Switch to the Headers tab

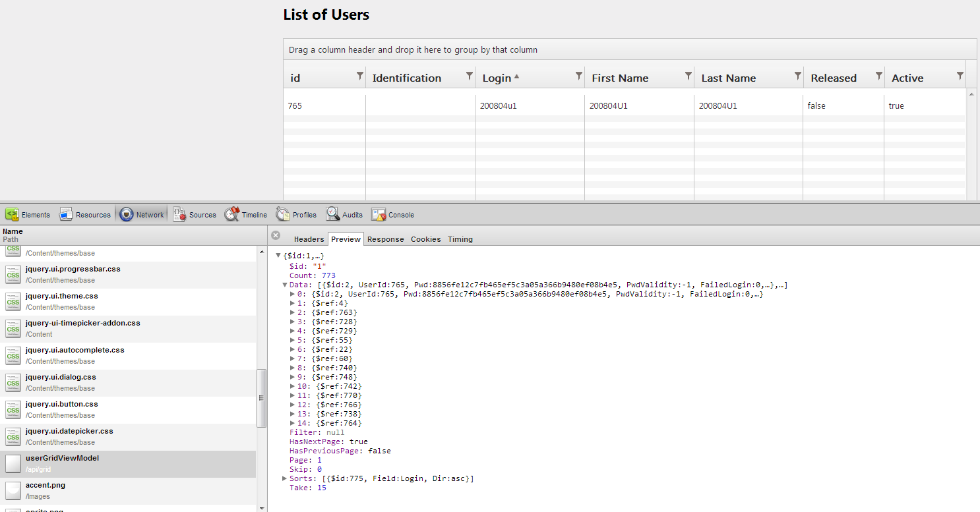(x=309, y=239)
